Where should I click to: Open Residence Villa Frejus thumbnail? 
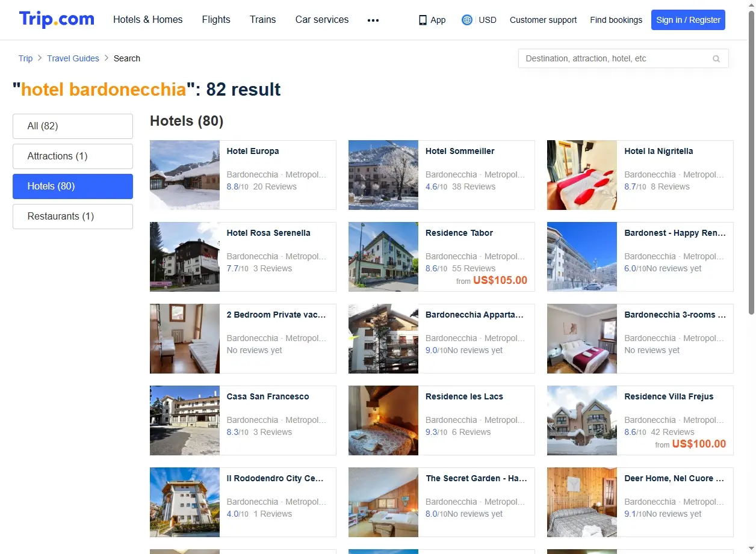pos(582,420)
